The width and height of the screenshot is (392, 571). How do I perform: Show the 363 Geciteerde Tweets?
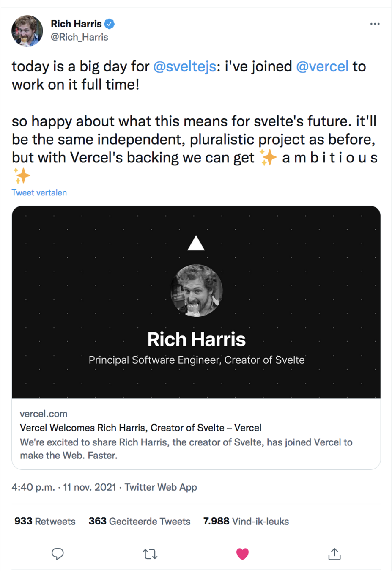(x=140, y=521)
